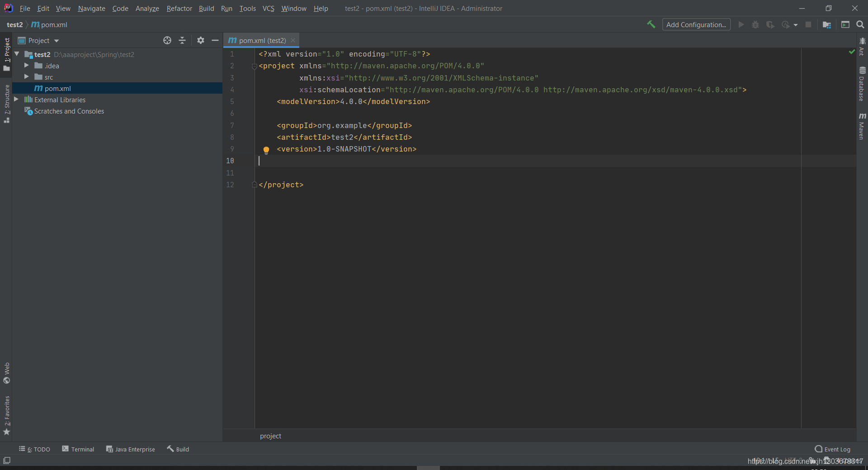Open the TODO tool window
Screen dimensions: 868x470
[x=35, y=449]
